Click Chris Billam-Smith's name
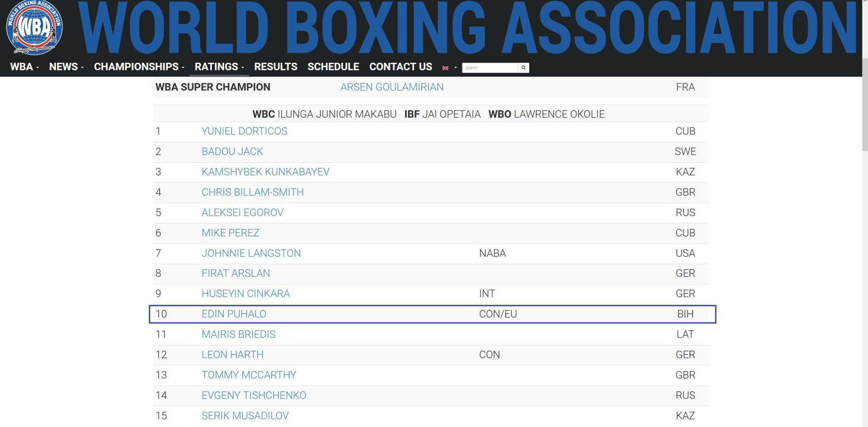Screen dimensions: 868x427 pos(253,192)
